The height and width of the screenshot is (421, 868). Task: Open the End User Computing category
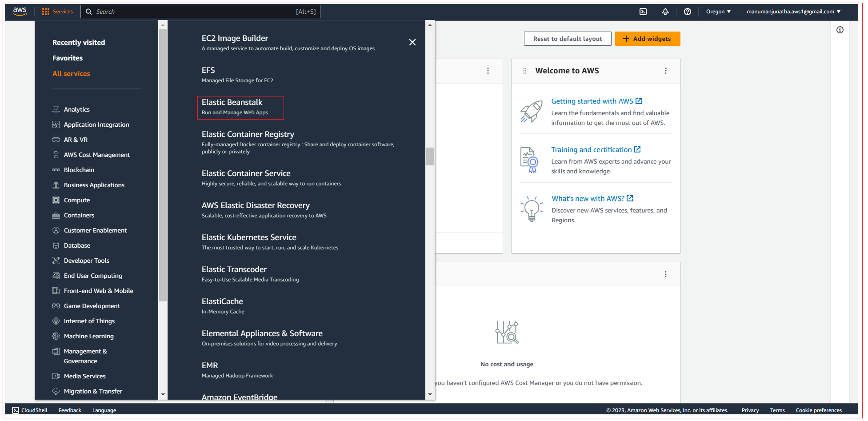click(93, 276)
